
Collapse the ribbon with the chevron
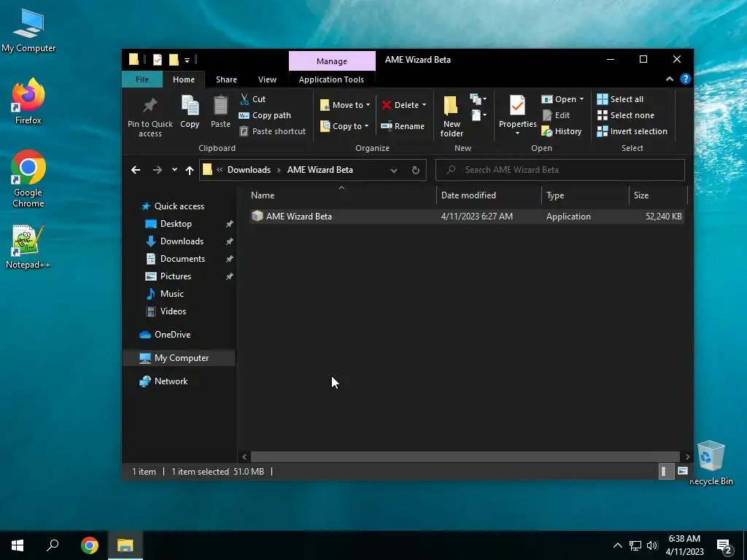[670, 79]
